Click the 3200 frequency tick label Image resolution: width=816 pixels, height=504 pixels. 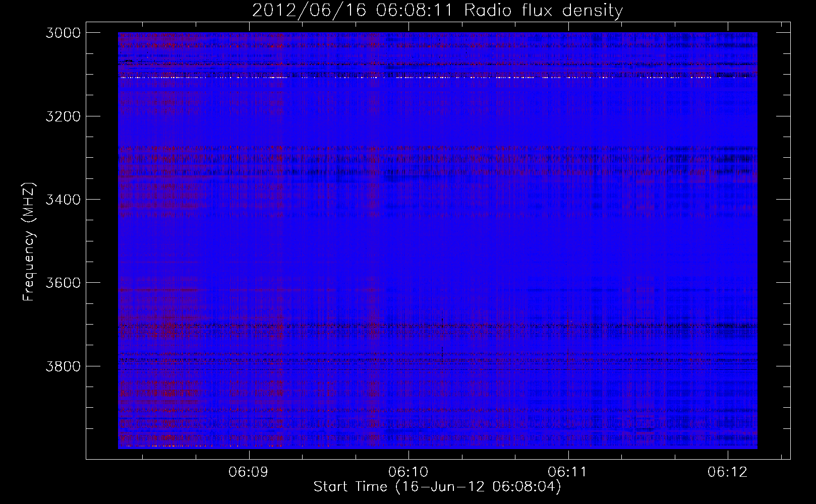tap(63, 116)
